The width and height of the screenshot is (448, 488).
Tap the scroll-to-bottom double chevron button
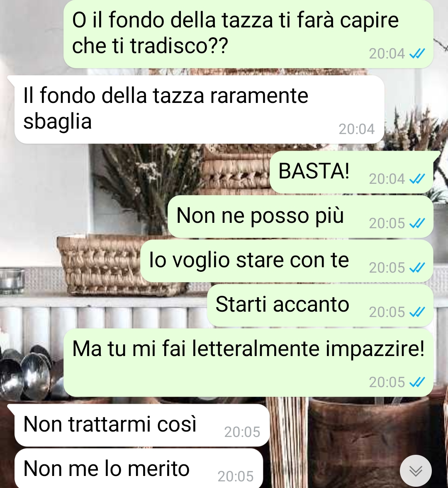click(415, 471)
